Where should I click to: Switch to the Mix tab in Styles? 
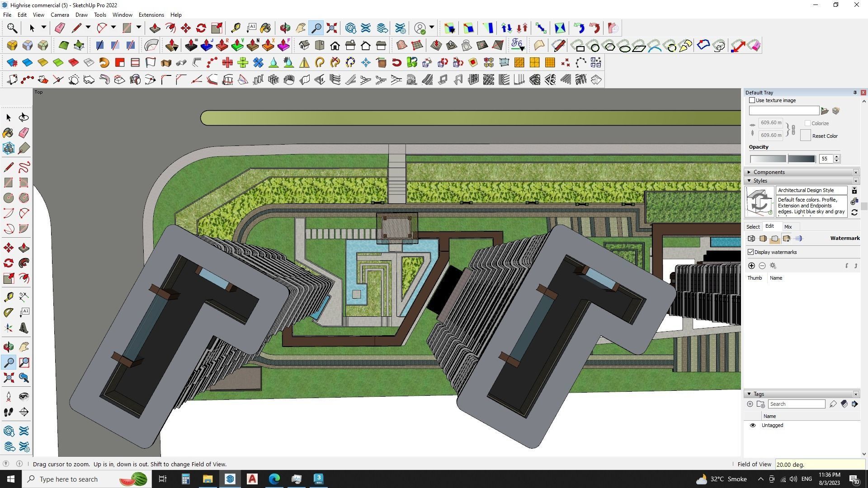click(x=788, y=227)
